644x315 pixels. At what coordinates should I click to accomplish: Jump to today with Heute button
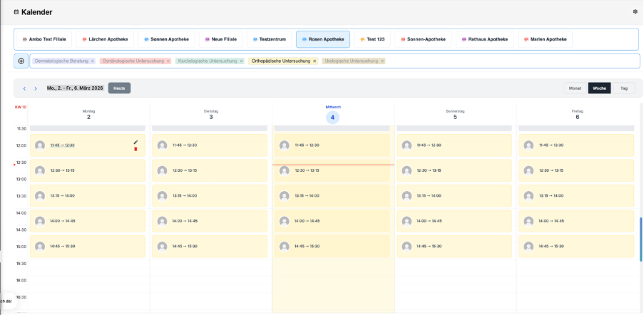[x=120, y=88]
